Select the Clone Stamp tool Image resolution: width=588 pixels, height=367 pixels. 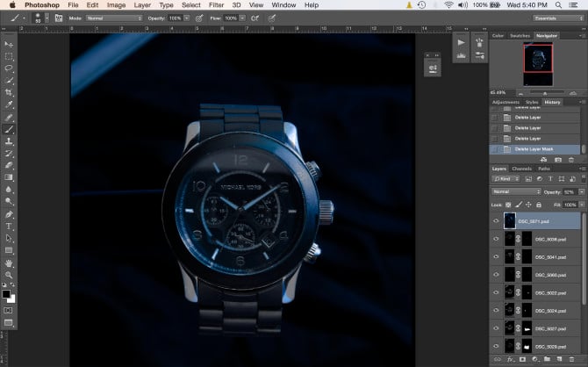coord(9,141)
